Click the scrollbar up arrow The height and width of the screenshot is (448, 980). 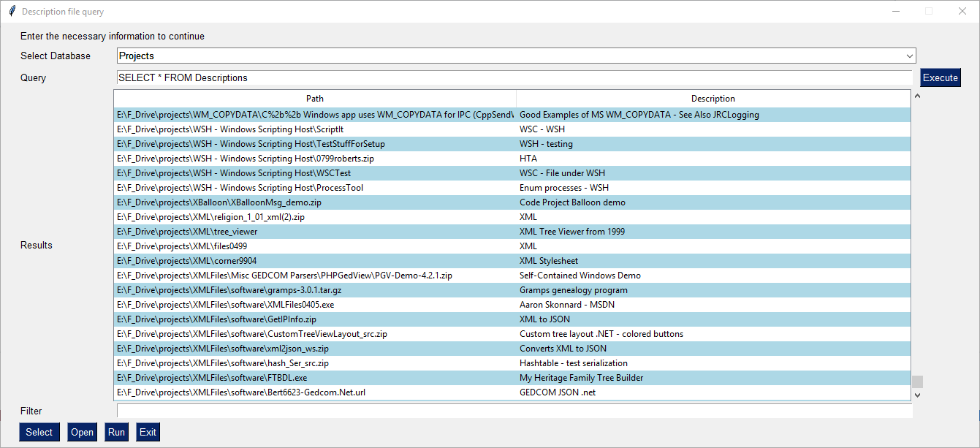pos(917,96)
